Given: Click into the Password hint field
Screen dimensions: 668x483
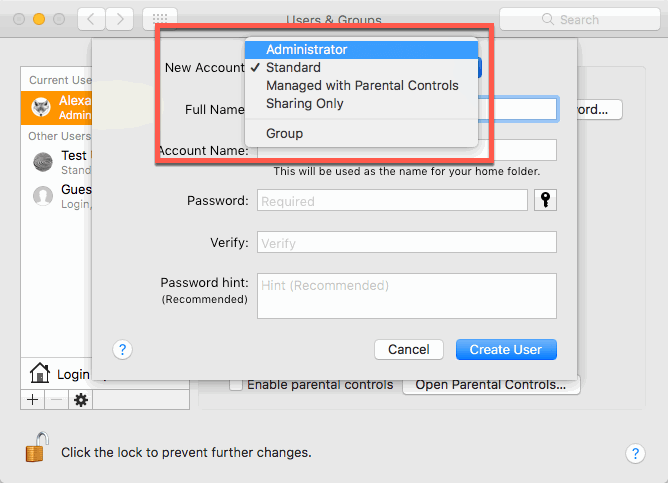Looking at the screenshot, I should [407, 296].
